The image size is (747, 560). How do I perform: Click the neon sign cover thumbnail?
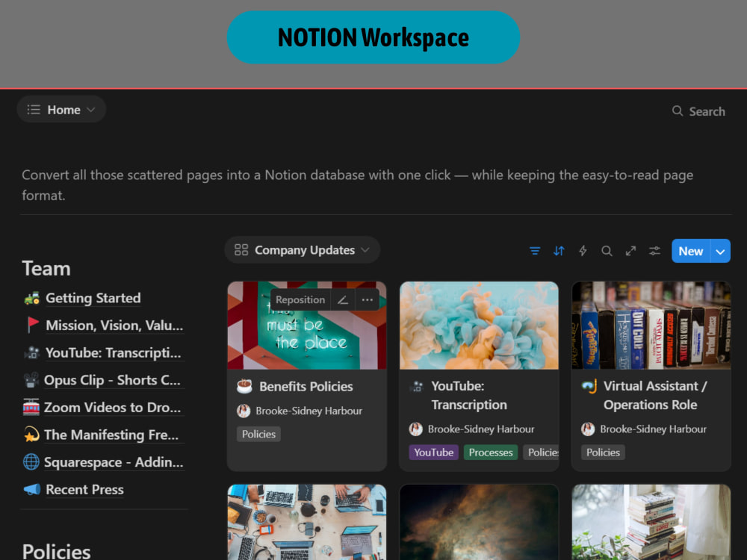click(307, 326)
